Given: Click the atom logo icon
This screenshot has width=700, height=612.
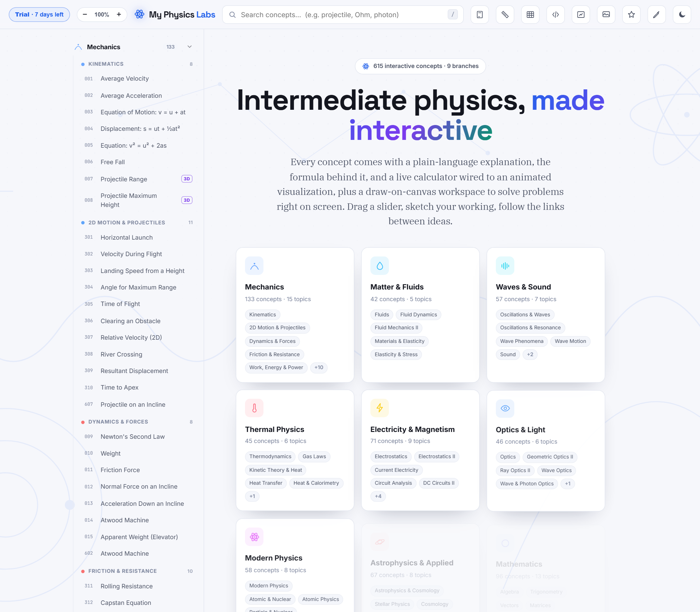Looking at the screenshot, I should [139, 14].
